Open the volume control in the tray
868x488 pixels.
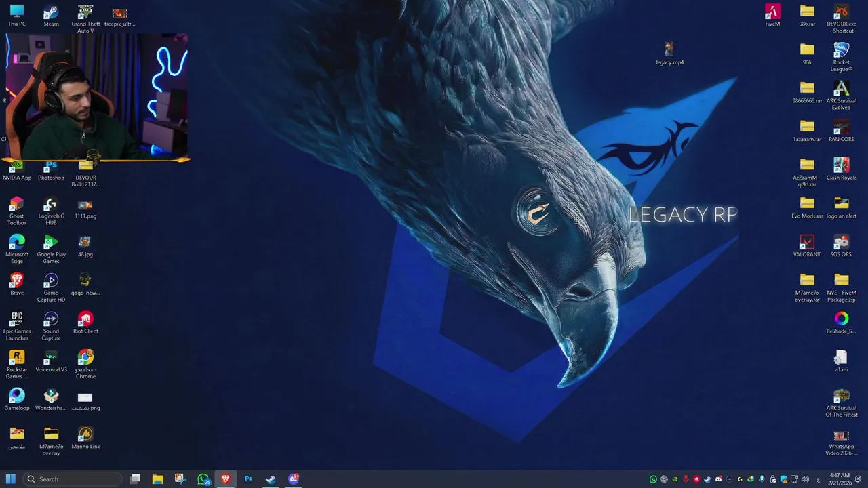point(805,479)
